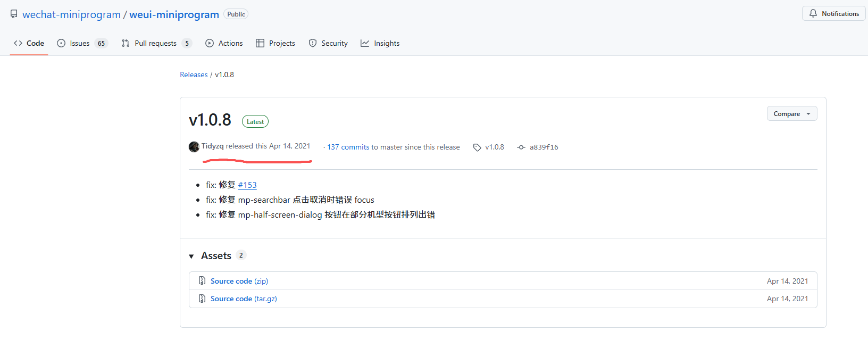Click the Assets heading
This screenshot has height=339, width=868.
click(x=216, y=255)
